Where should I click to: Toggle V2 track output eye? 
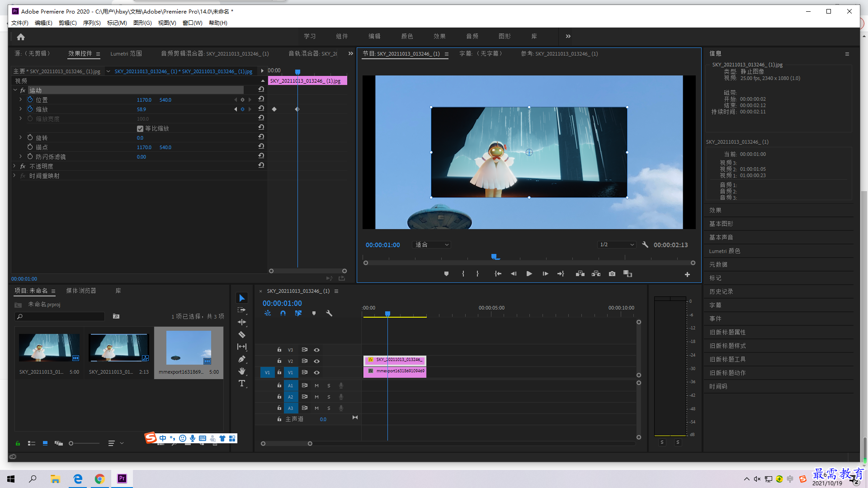[x=317, y=361]
